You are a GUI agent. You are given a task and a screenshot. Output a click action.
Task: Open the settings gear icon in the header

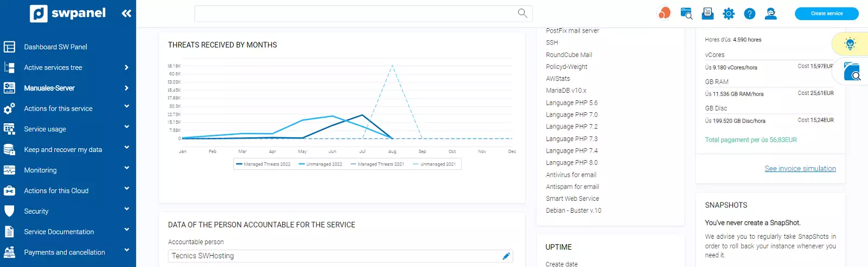pos(729,14)
